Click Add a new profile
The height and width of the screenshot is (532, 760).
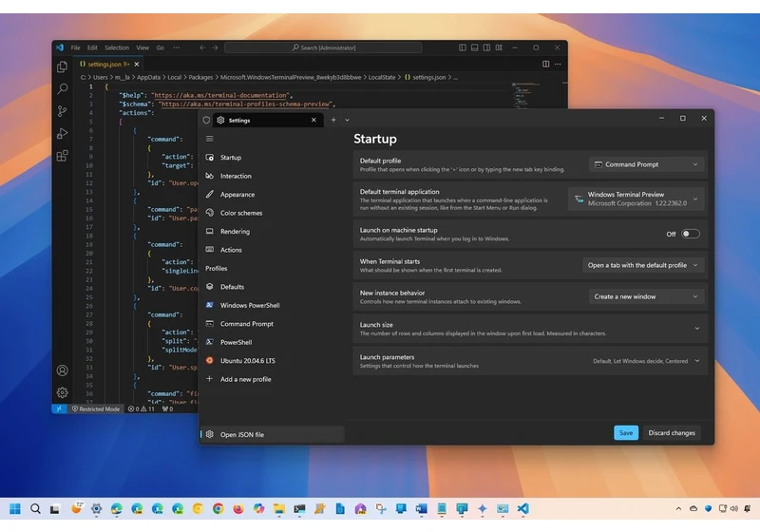pyautogui.click(x=273, y=379)
